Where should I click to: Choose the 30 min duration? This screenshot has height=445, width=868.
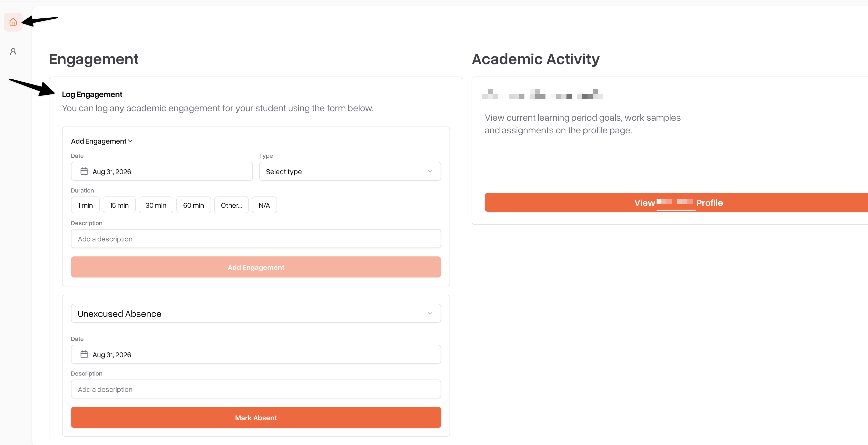coord(156,205)
